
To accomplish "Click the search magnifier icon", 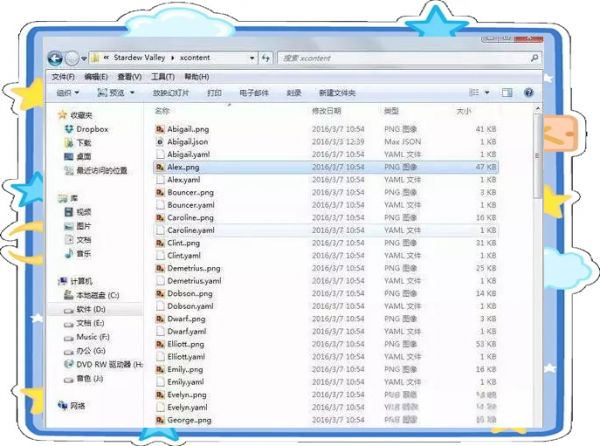I will (534, 58).
